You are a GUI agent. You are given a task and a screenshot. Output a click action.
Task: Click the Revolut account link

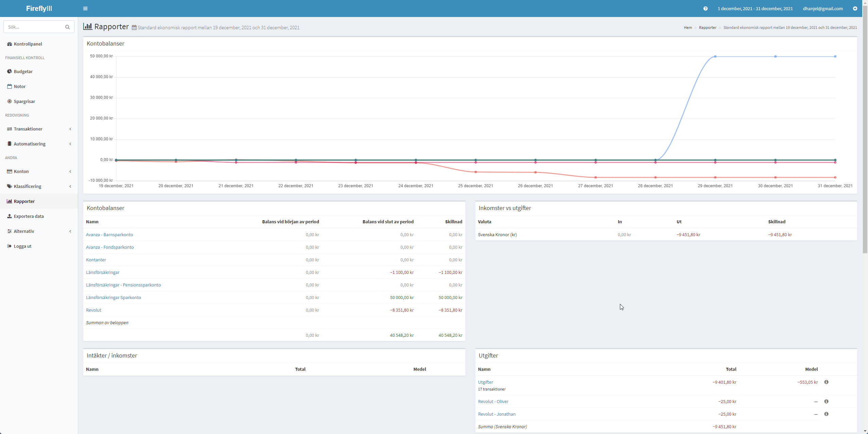(x=93, y=310)
